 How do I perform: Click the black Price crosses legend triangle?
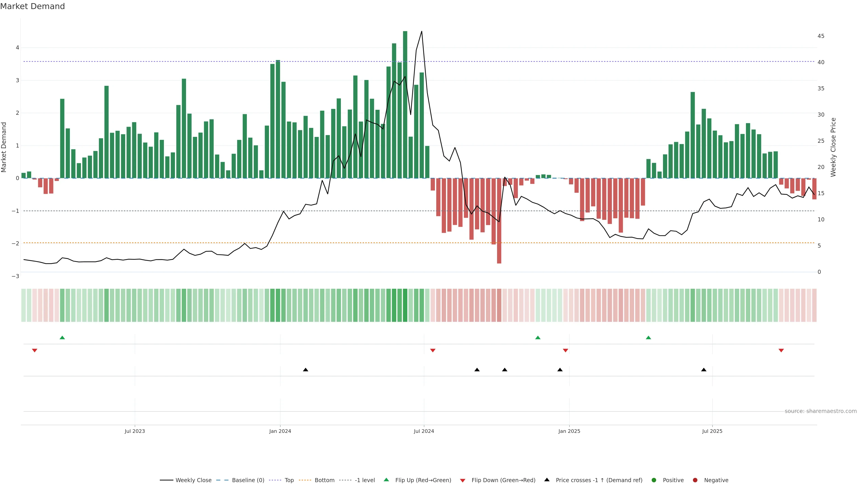[x=547, y=480]
